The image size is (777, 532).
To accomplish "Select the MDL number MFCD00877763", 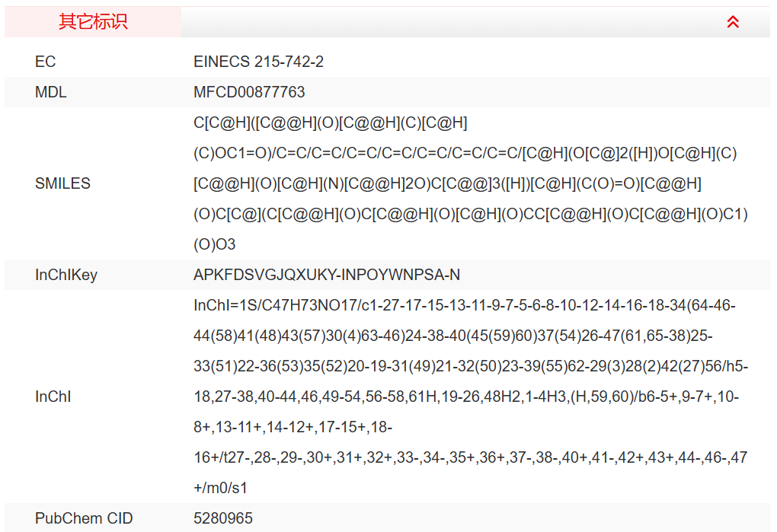I will [x=249, y=92].
